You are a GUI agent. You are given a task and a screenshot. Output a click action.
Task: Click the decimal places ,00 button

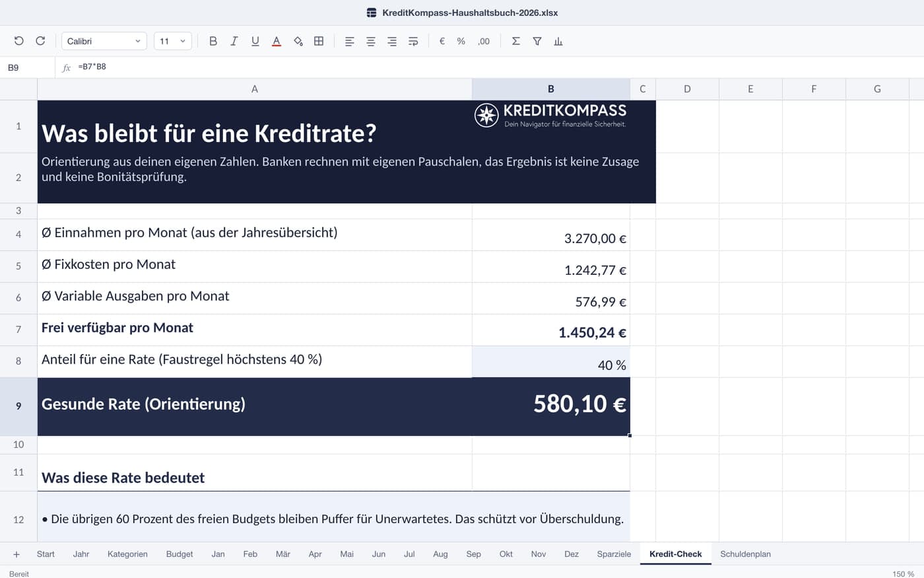pyautogui.click(x=484, y=41)
